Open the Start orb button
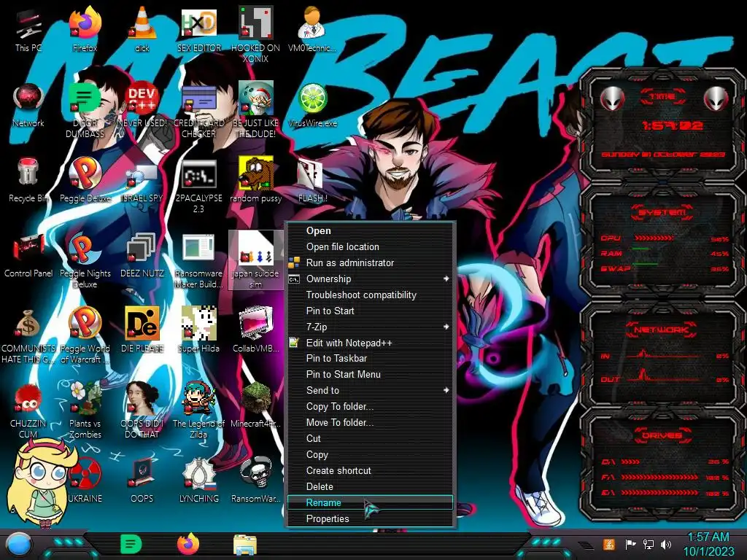 (19, 545)
